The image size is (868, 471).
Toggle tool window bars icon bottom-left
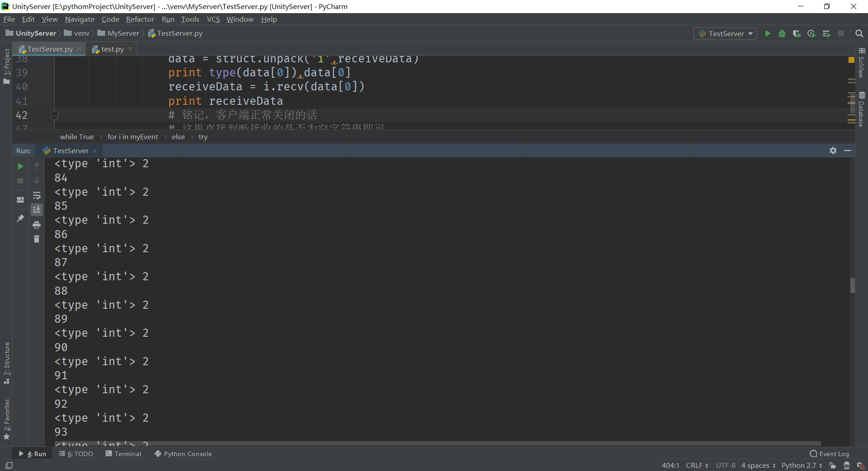click(x=9, y=466)
